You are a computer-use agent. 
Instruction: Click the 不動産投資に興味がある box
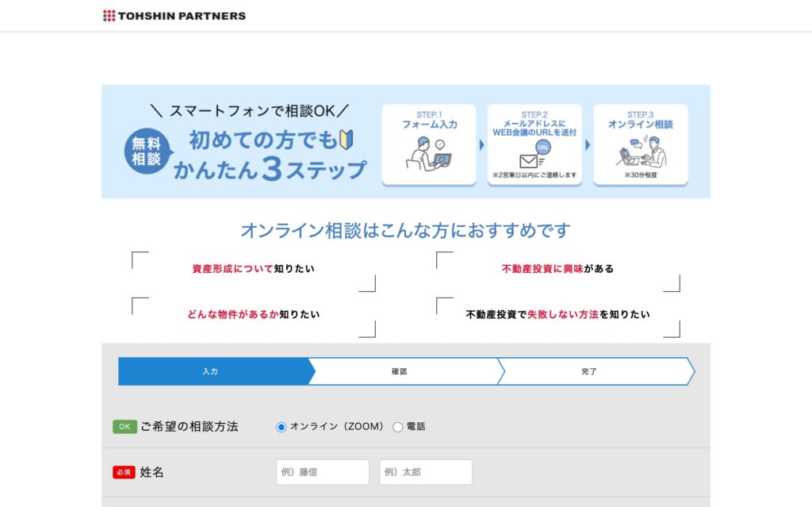coord(557,269)
